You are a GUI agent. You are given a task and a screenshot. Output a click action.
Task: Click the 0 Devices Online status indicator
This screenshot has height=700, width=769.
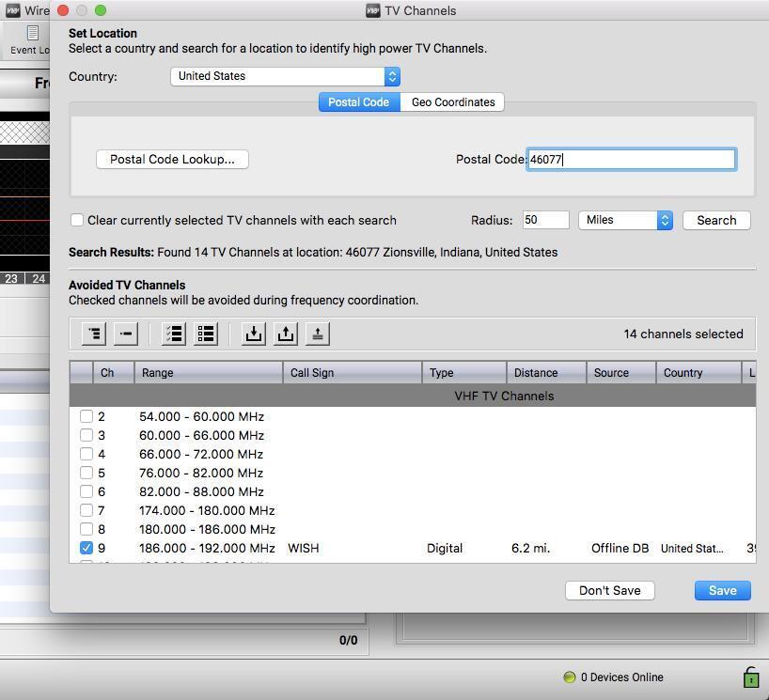[x=613, y=677]
